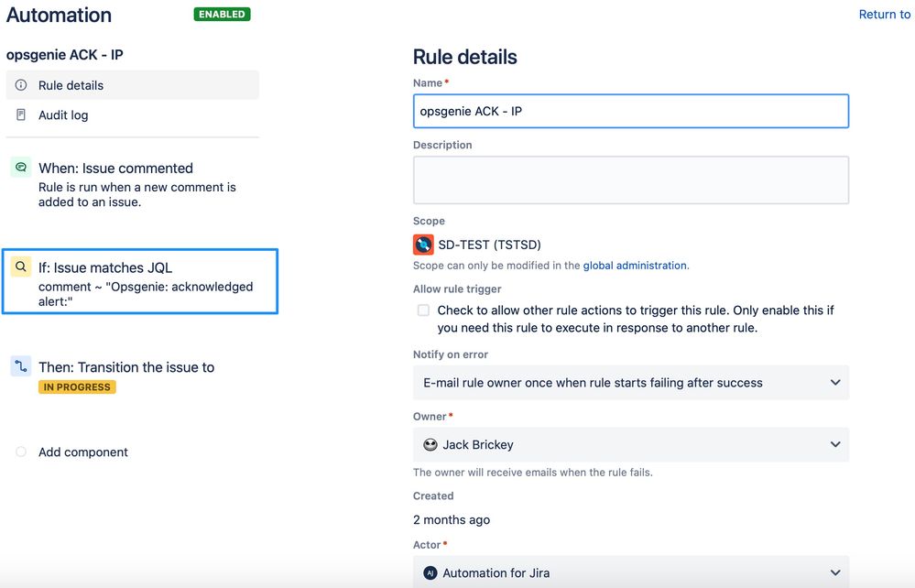Open the Actor dropdown
The image size is (915, 588).
631,572
